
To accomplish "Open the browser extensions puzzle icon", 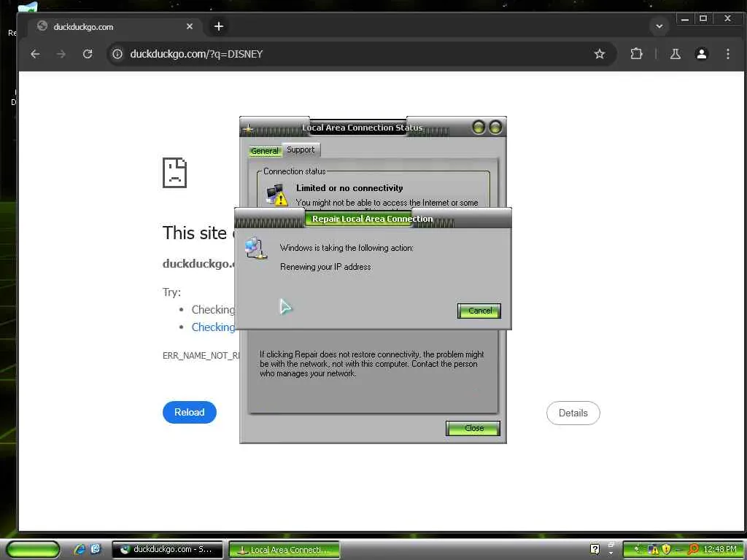I will tap(636, 54).
